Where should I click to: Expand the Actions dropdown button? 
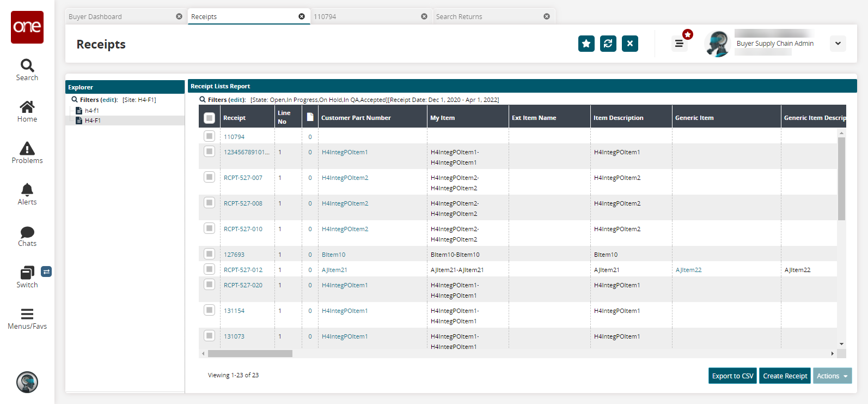click(832, 376)
